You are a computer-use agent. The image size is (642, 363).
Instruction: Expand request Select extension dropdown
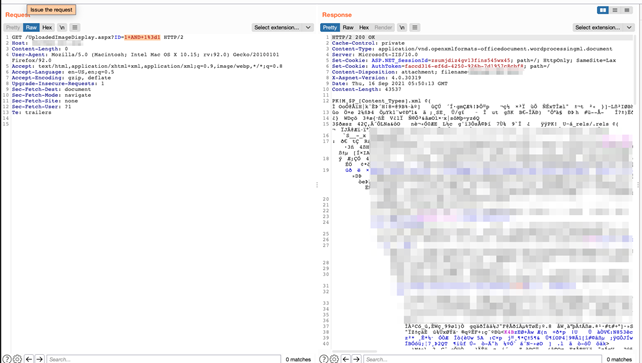click(283, 27)
